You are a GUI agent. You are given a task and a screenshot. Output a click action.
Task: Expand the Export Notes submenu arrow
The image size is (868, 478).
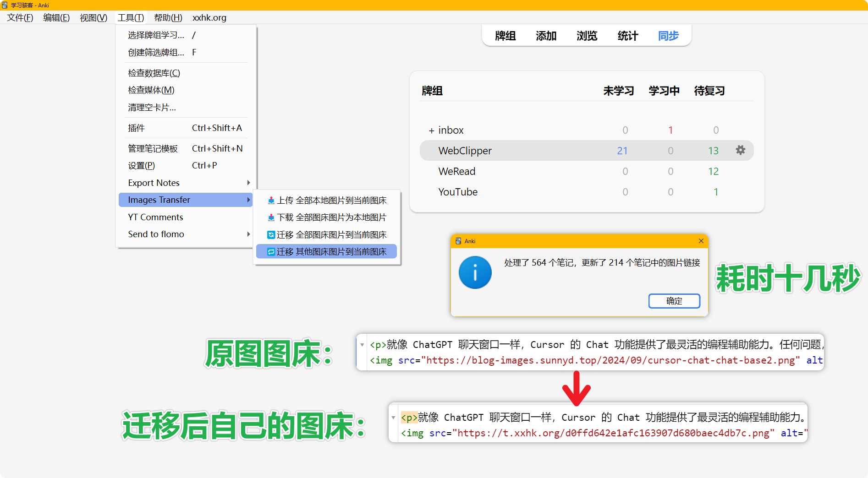248,183
